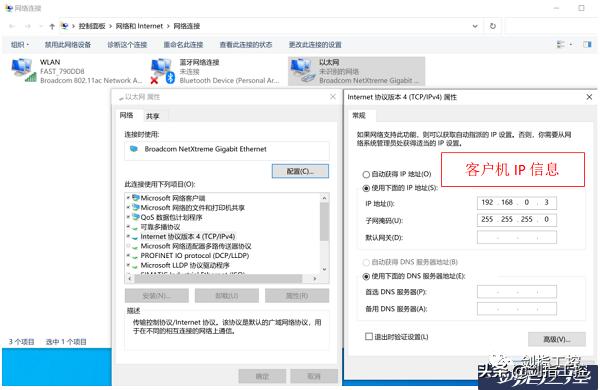The image size is (600, 390).
Task: Click the alternate DNS server field
Action: click(x=517, y=308)
